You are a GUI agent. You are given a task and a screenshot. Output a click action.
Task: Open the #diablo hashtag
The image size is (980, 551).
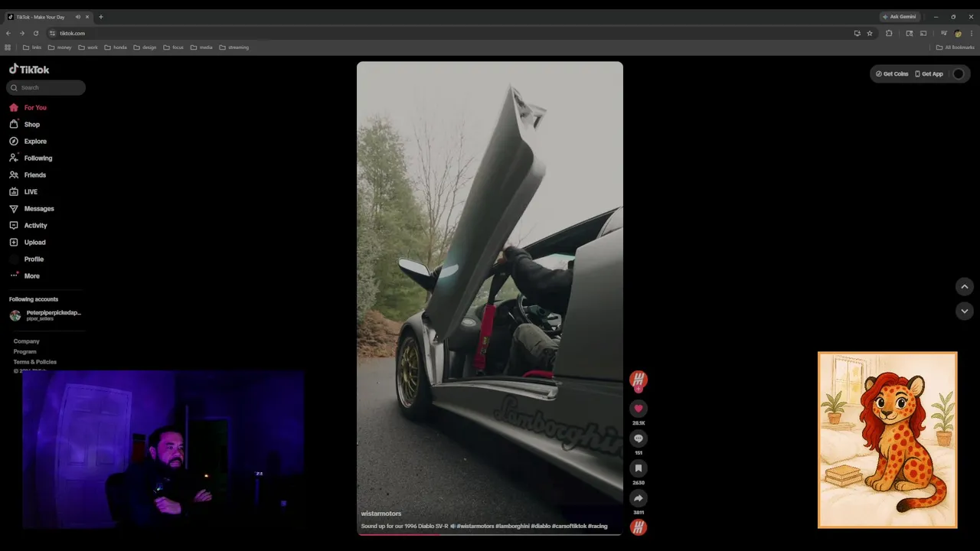click(x=541, y=527)
